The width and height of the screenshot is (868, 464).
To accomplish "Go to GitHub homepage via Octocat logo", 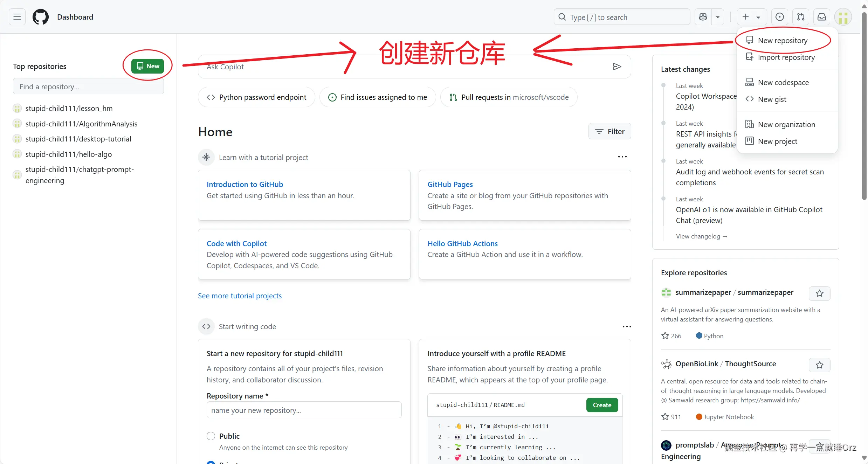I will [x=41, y=17].
